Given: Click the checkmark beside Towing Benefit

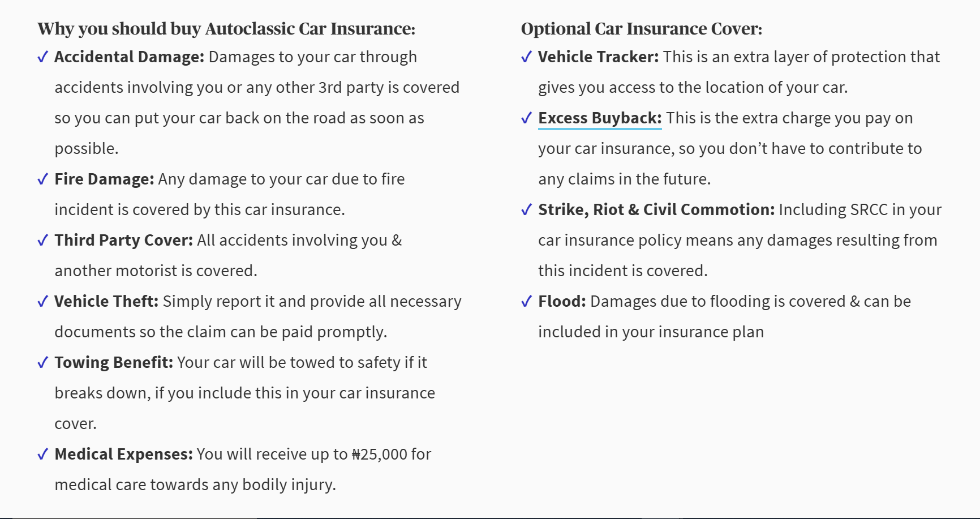Looking at the screenshot, I should 43,363.
